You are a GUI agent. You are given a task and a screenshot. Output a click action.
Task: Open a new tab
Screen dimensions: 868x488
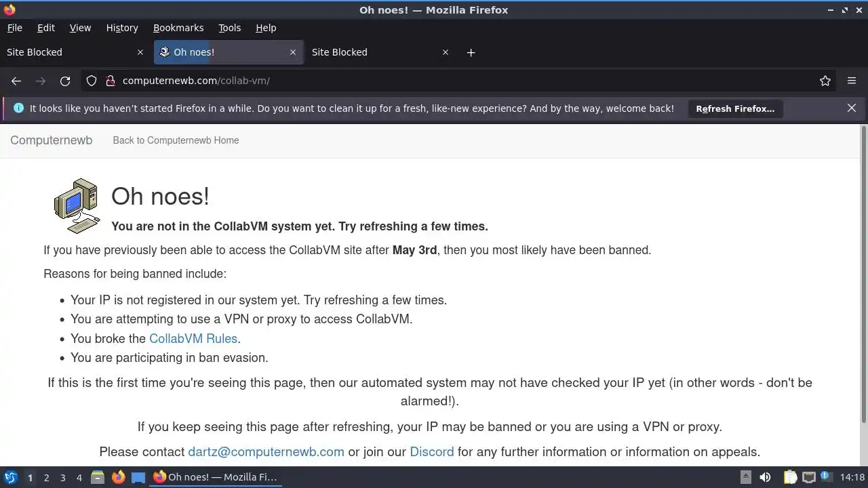click(x=471, y=52)
